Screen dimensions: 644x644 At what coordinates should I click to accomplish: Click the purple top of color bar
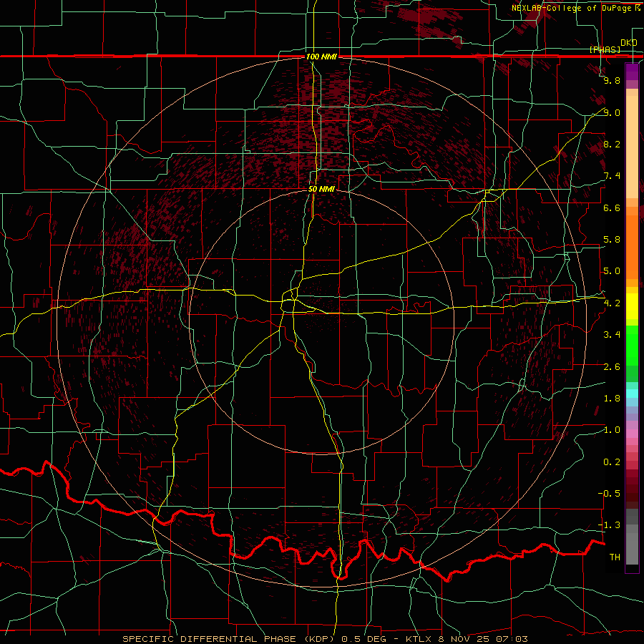click(x=632, y=72)
